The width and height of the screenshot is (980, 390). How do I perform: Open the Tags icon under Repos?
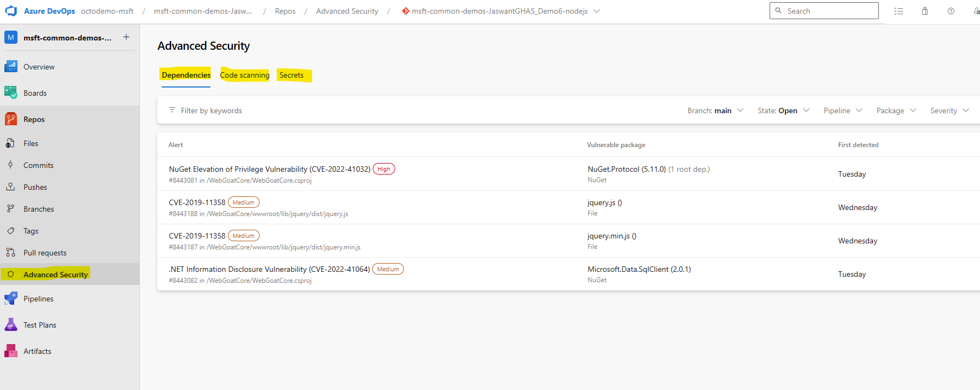[x=10, y=231]
